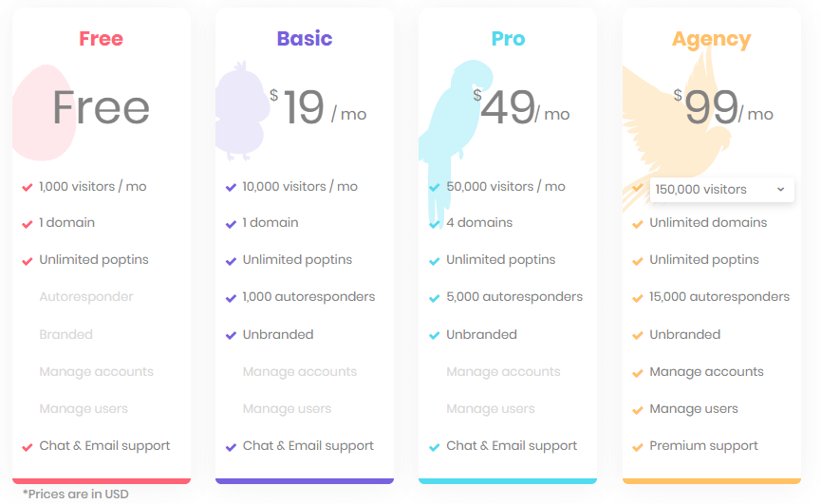The width and height of the screenshot is (821, 504).
Task: Click orange checkmark next to Premium support
Action: tap(637, 447)
